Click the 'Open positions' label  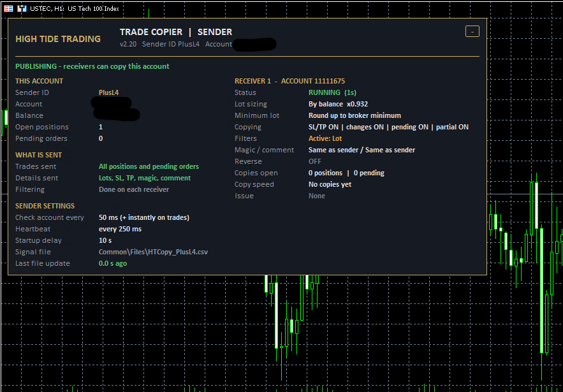click(x=42, y=127)
